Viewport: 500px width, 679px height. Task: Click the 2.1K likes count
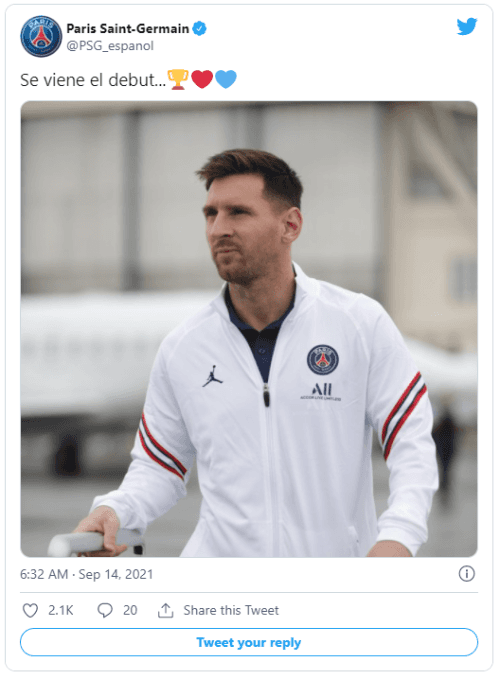(x=61, y=610)
